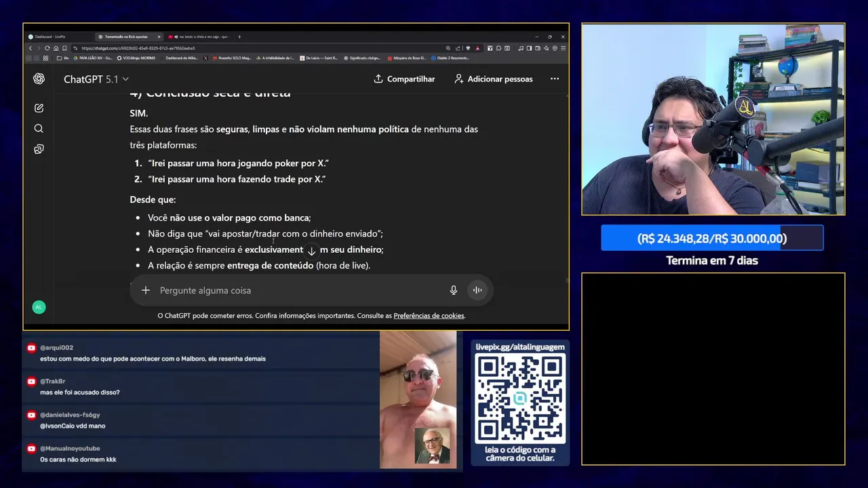Open the VPN shield icon in toolbar

pyautogui.click(x=555, y=48)
